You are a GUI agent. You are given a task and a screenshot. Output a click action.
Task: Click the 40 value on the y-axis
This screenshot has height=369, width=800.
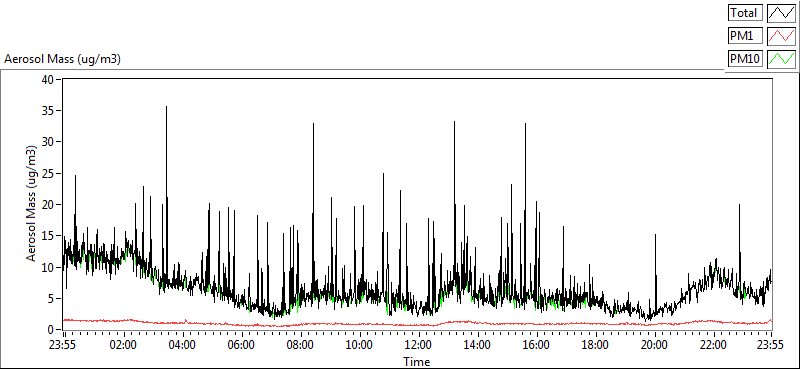(x=49, y=80)
